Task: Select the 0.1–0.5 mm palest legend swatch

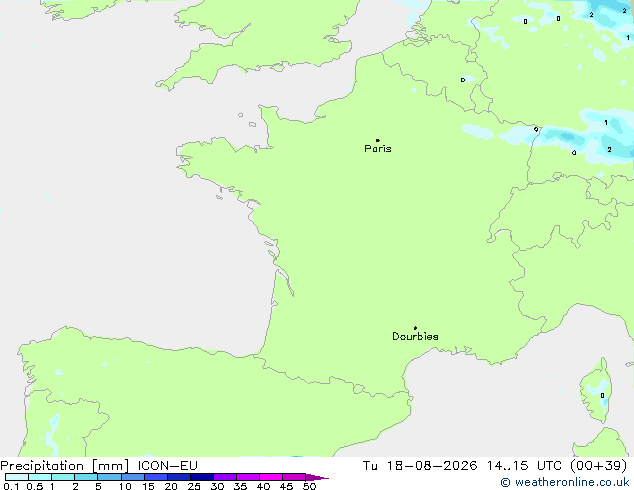Action: coord(17,477)
